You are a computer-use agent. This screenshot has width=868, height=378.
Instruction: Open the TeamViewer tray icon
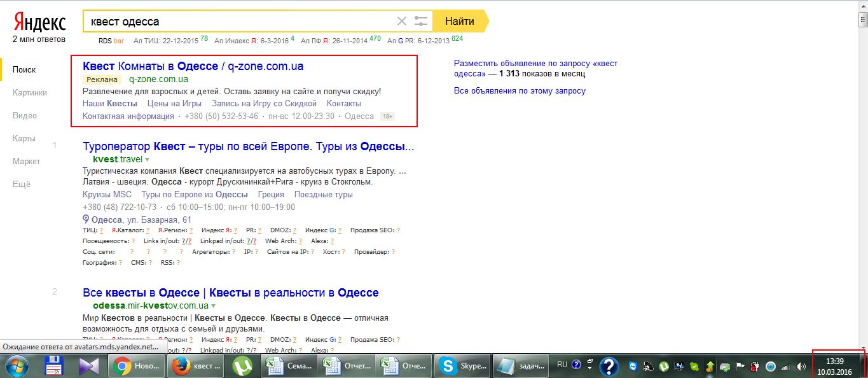[633, 367]
